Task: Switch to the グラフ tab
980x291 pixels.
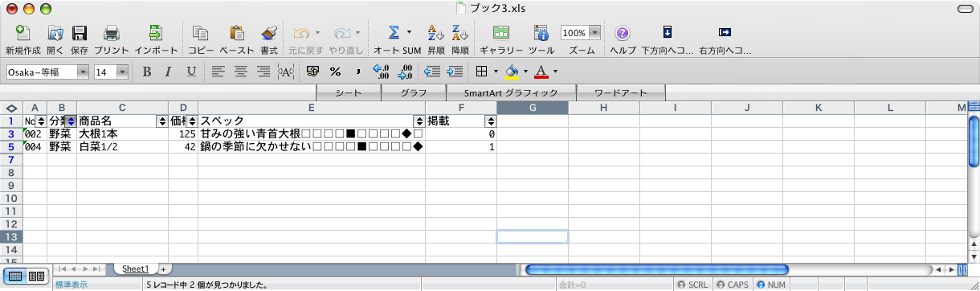Action: [x=414, y=92]
